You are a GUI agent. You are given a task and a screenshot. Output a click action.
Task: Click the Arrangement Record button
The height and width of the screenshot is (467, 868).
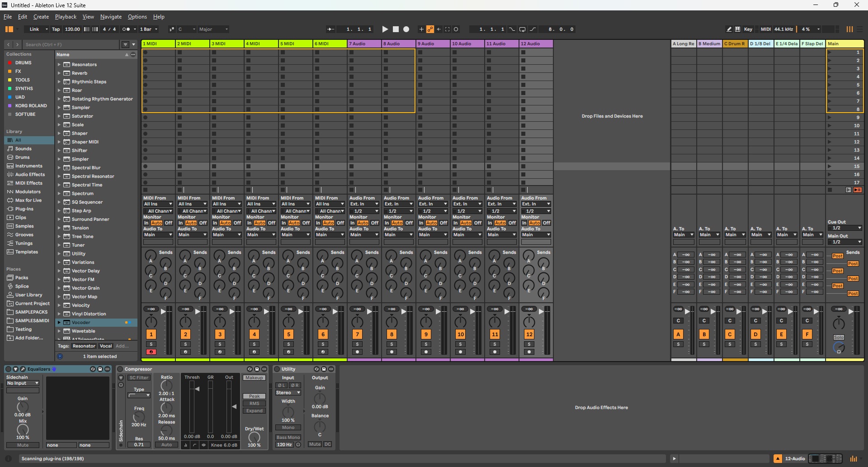(x=406, y=29)
